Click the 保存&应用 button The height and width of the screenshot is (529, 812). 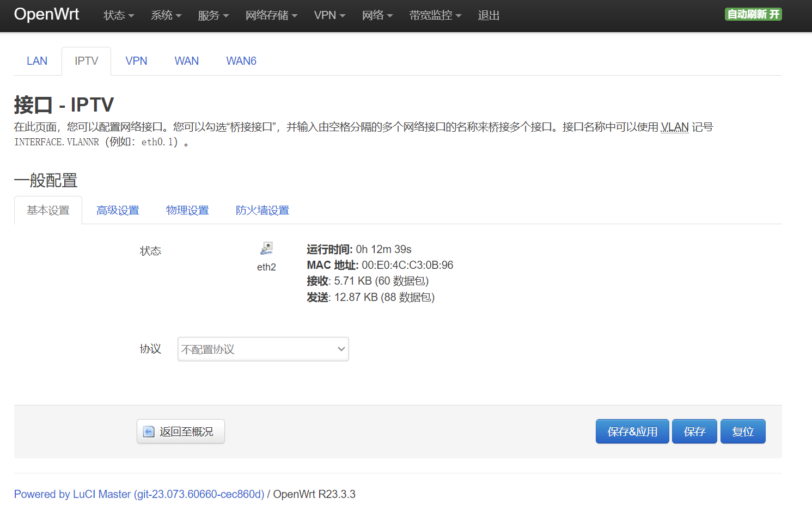[x=632, y=431]
